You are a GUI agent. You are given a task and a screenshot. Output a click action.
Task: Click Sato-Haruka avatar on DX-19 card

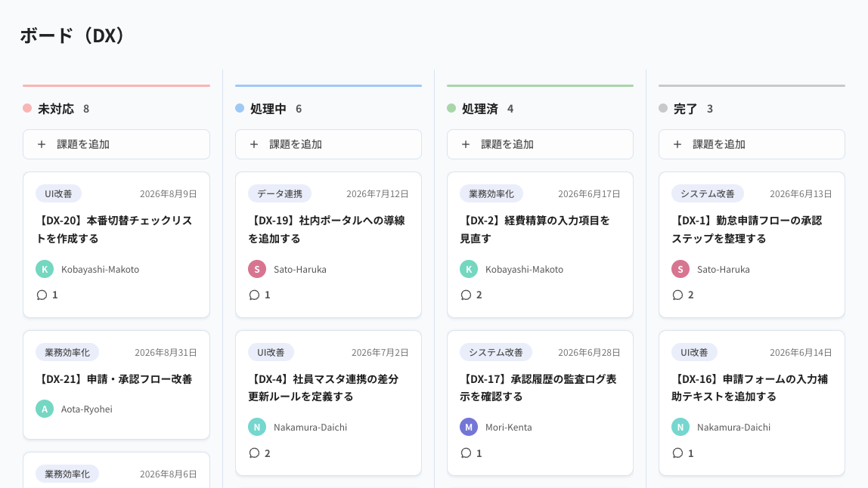(257, 270)
